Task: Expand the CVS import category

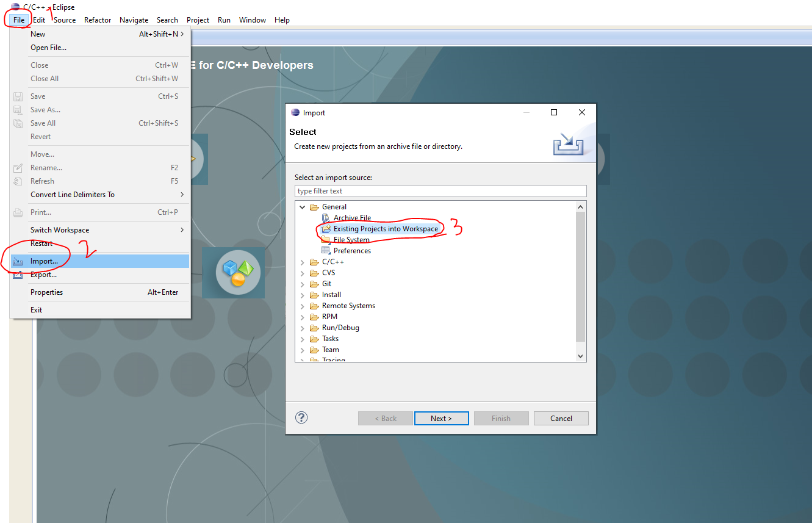Action: point(303,273)
